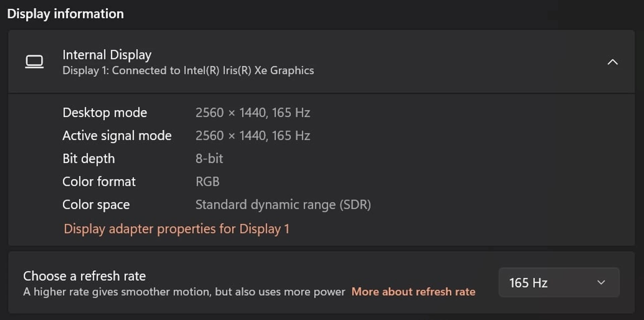
Task: Select the Desktop mode resolution value
Action: click(x=253, y=113)
